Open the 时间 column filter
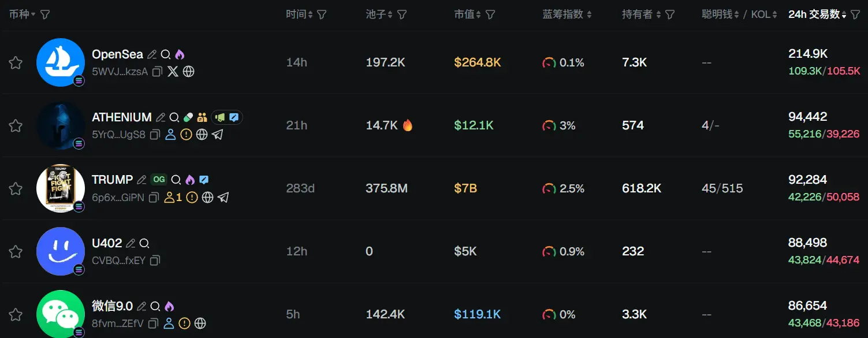This screenshot has height=338, width=868. click(322, 14)
